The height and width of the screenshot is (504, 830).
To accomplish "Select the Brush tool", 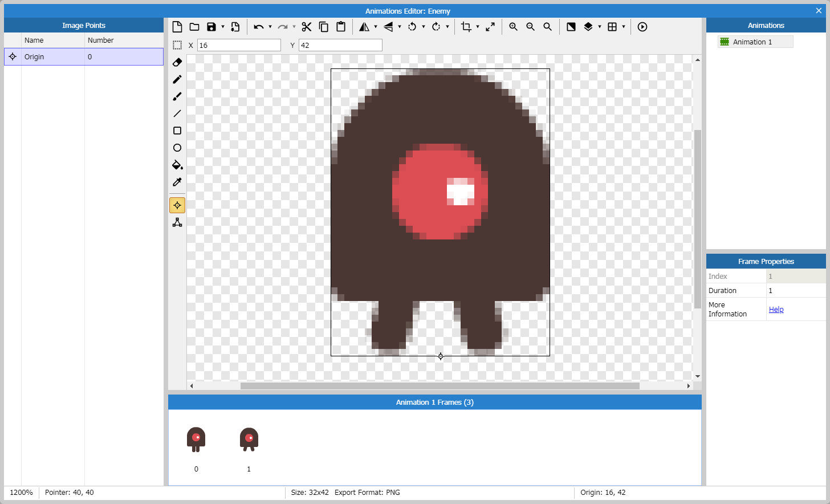I will (x=177, y=96).
